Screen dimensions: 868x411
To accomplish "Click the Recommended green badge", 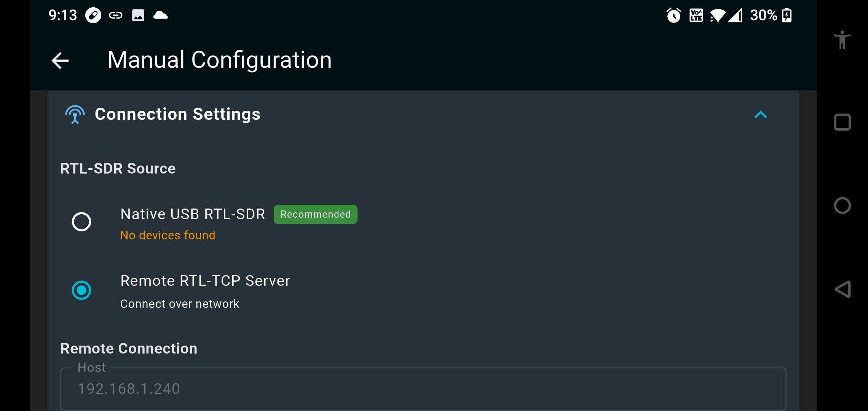I will (315, 215).
